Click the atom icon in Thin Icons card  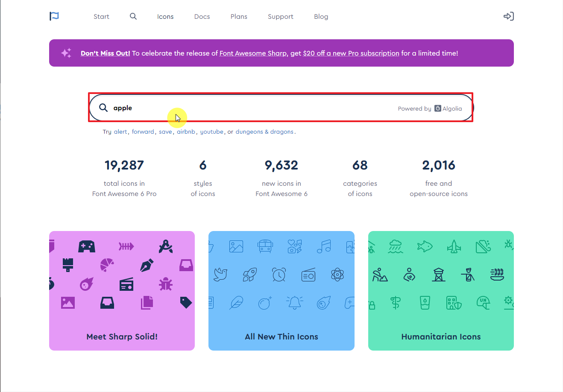click(337, 275)
